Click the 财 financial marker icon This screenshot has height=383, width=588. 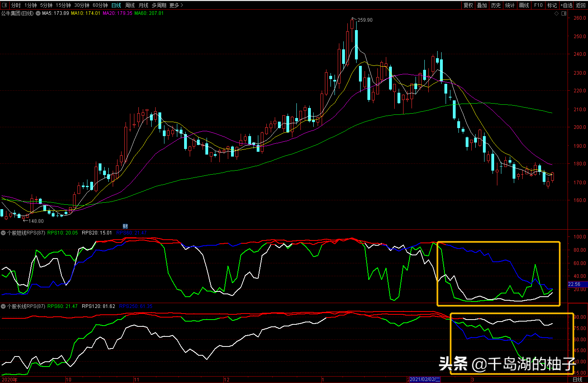pos(125,226)
